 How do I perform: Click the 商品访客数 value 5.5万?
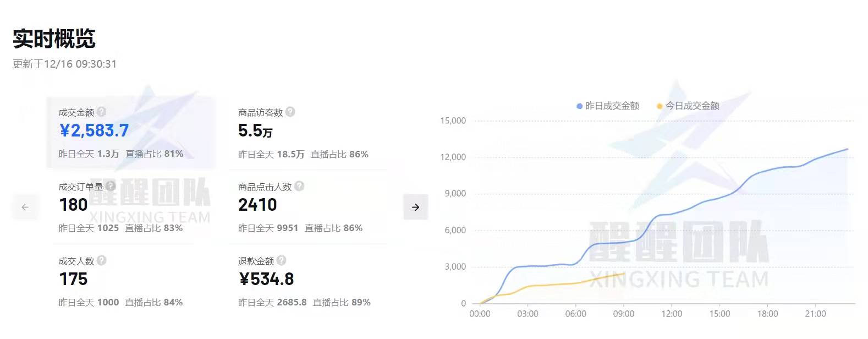[254, 131]
